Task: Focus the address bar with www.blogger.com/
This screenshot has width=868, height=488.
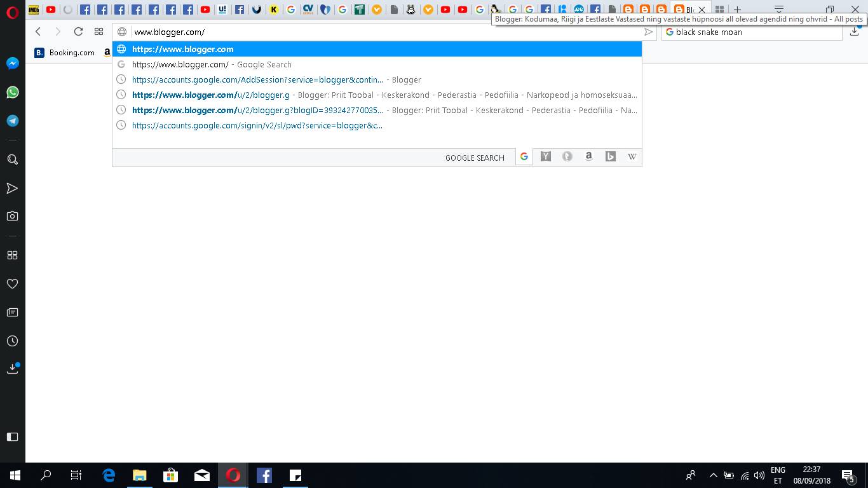Action: (x=385, y=32)
